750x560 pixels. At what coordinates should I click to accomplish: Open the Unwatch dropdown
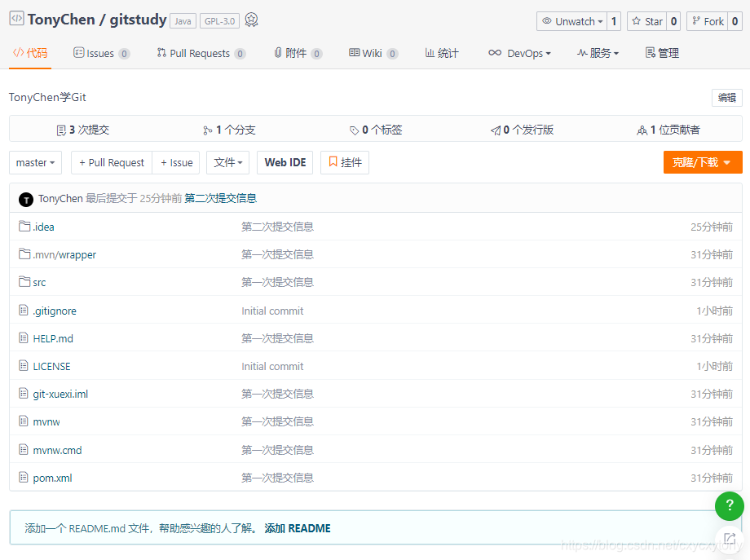(x=572, y=21)
